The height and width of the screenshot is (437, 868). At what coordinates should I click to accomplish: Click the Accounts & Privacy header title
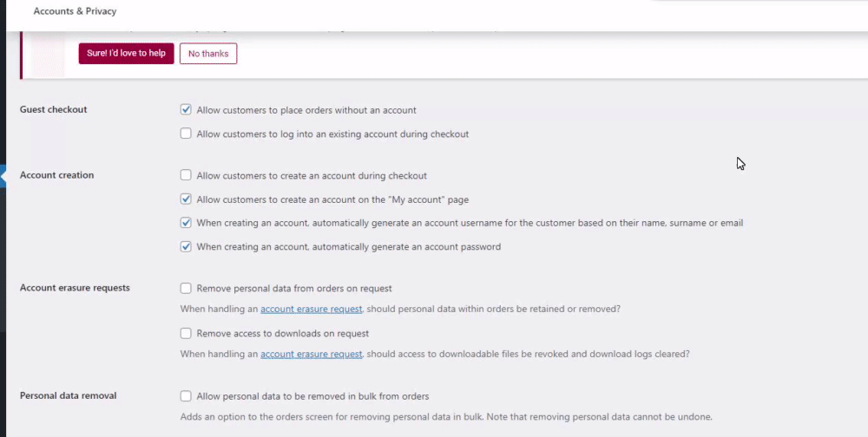75,11
